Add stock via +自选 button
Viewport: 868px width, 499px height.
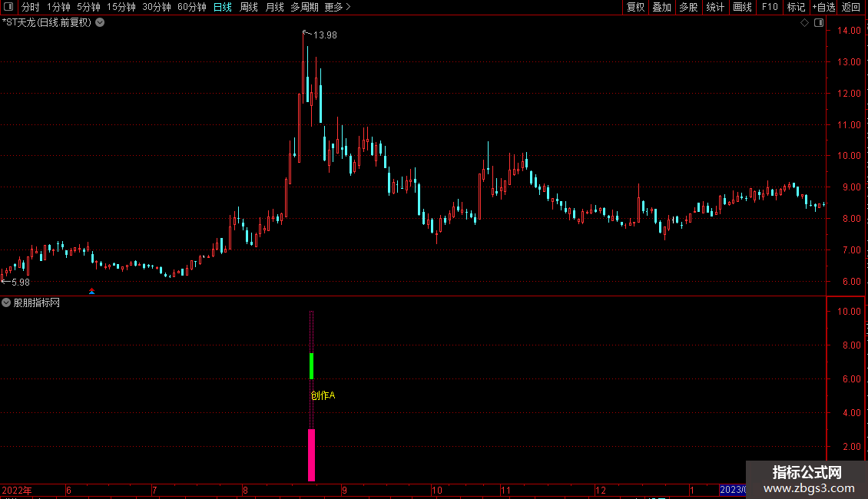(823, 7)
